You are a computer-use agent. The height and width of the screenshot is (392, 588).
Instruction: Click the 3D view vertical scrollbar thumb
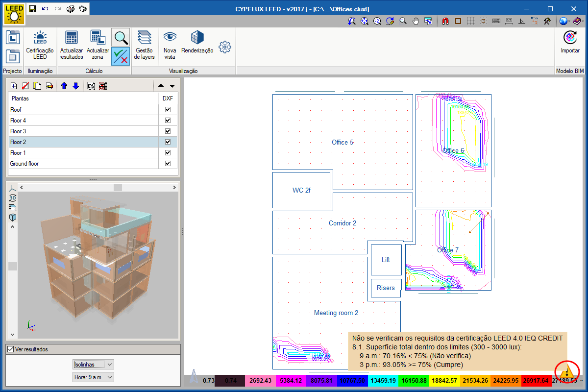(13, 266)
